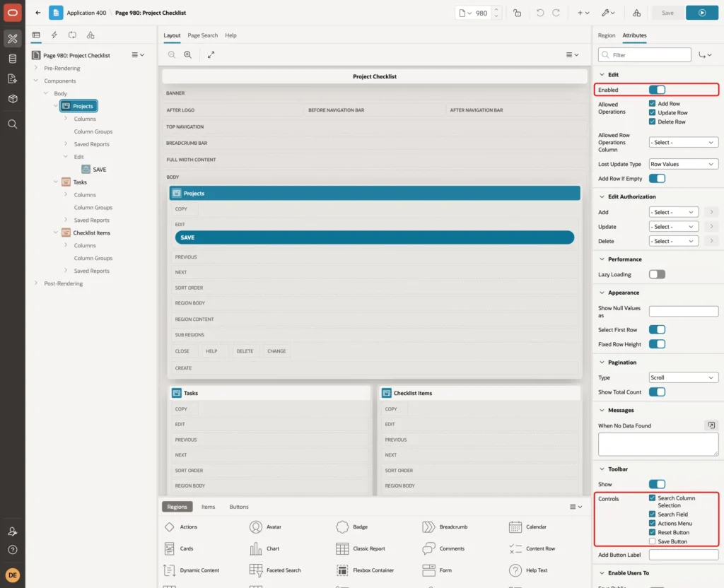
Task: Zoom out the layout view
Action: pyautogui.click(x=172, y=54)
